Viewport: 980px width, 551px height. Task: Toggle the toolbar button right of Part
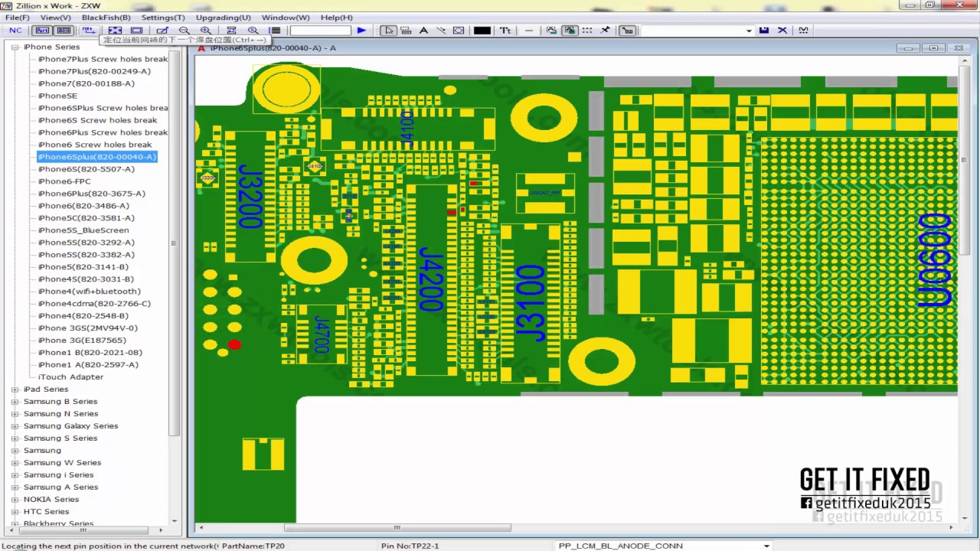(64, 31)
